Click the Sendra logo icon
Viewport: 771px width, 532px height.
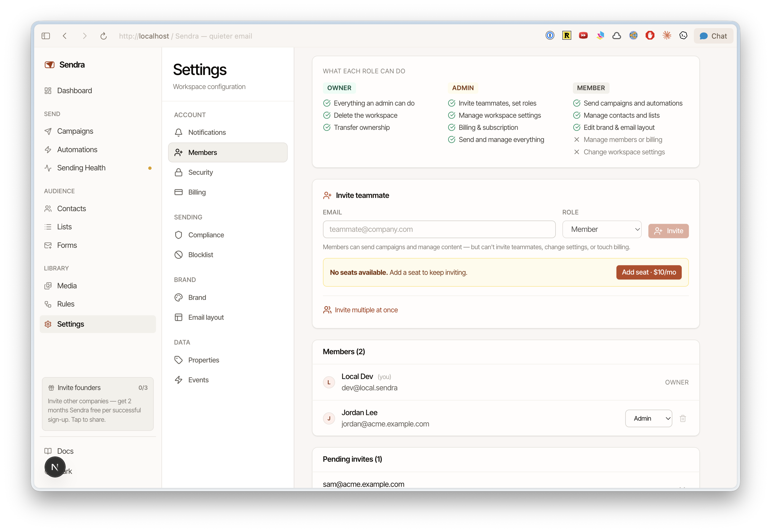coord(49,65)
